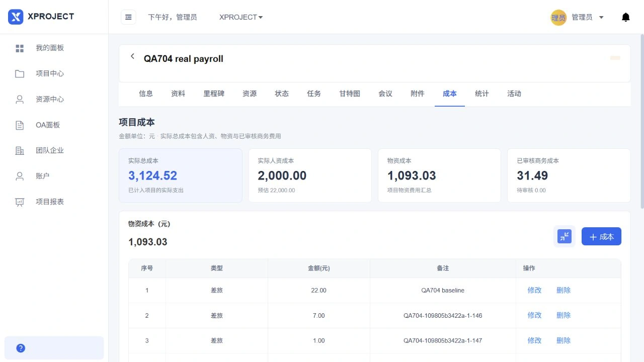
Task: Click the 团队企业 building icon
Action: click(20, 150)
